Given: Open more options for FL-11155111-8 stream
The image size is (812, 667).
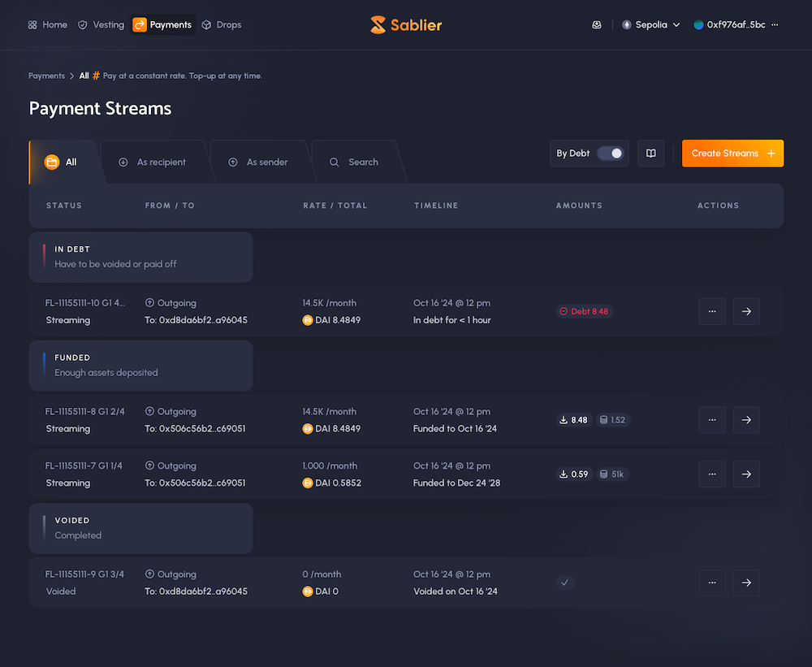Looking at the screenshot, I should click(712, 420).
